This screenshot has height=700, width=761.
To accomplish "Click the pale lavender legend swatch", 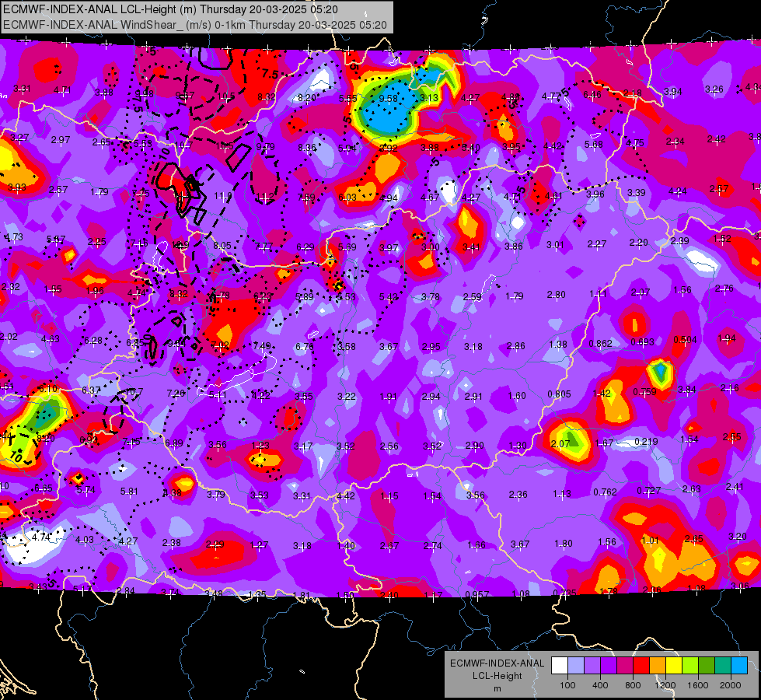I will click(x=576, y=666).
